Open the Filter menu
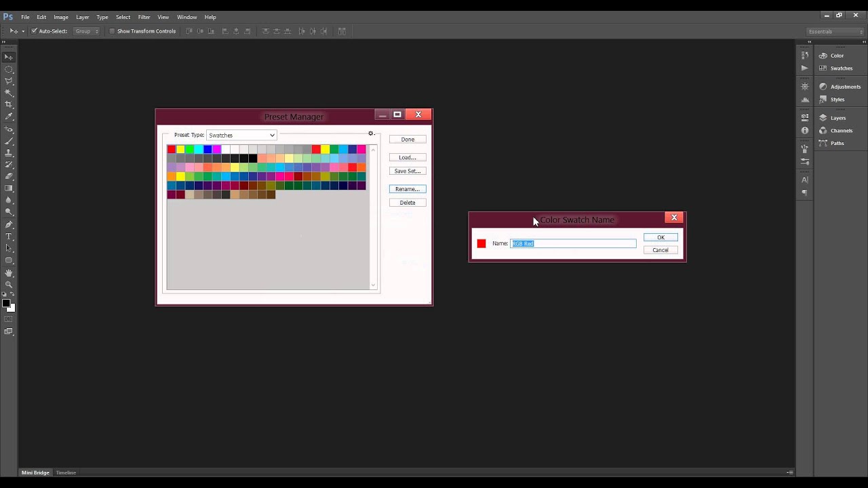The height and width of the screenshot is (488, 868). pyautogui.click(x=144, y=17)
